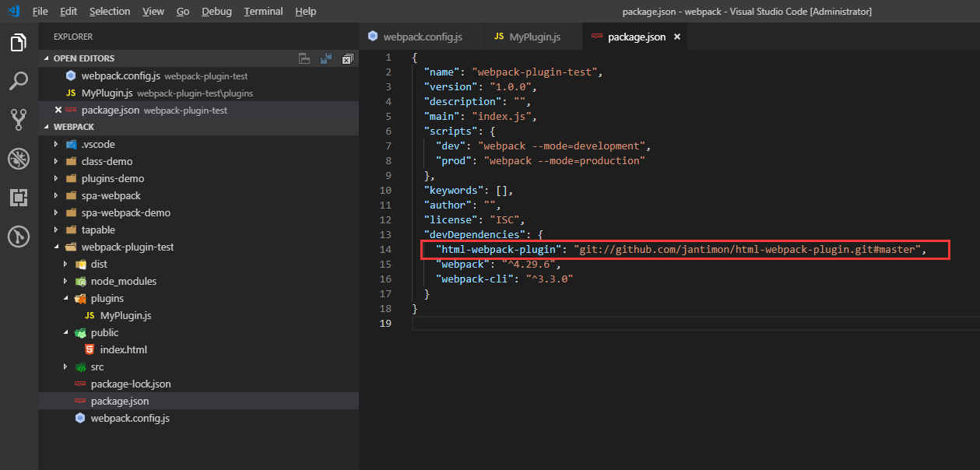Select webpack.config.js in Open Editors

pos(198,76)
